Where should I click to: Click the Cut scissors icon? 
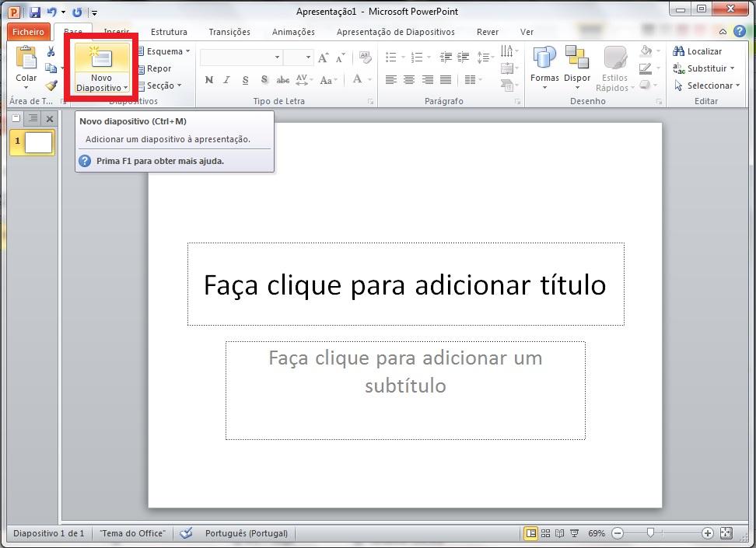pyautogui.click(x=51, y=51)
